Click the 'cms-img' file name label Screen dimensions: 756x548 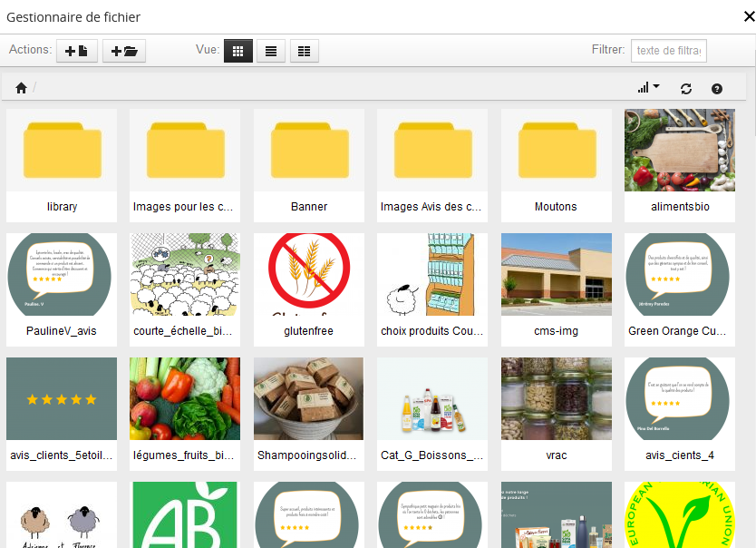[x=556, y=331]
